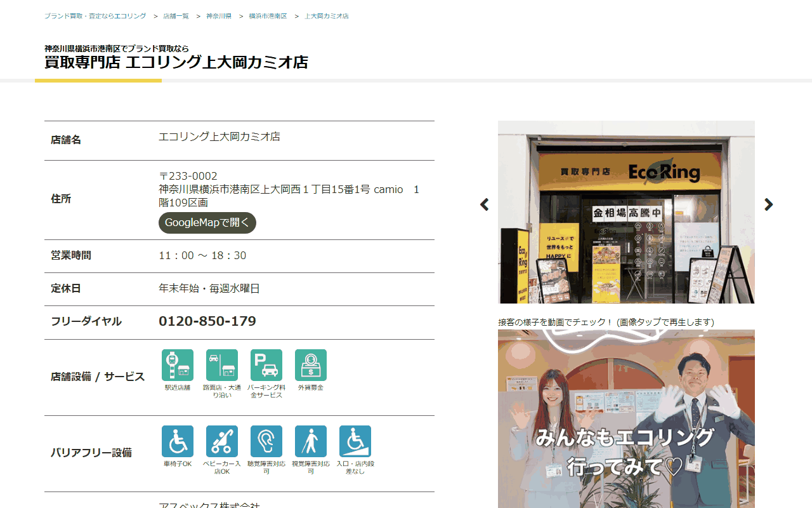Click the 路面店・大通り沿い roadside store icon
812x508 pixels.
click(222, 365)
